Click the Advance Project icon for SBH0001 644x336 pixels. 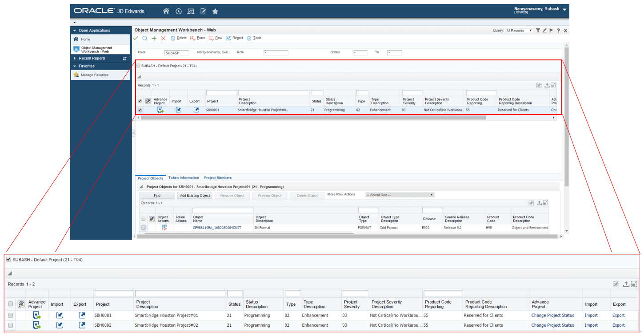click(x=160, y=110)
